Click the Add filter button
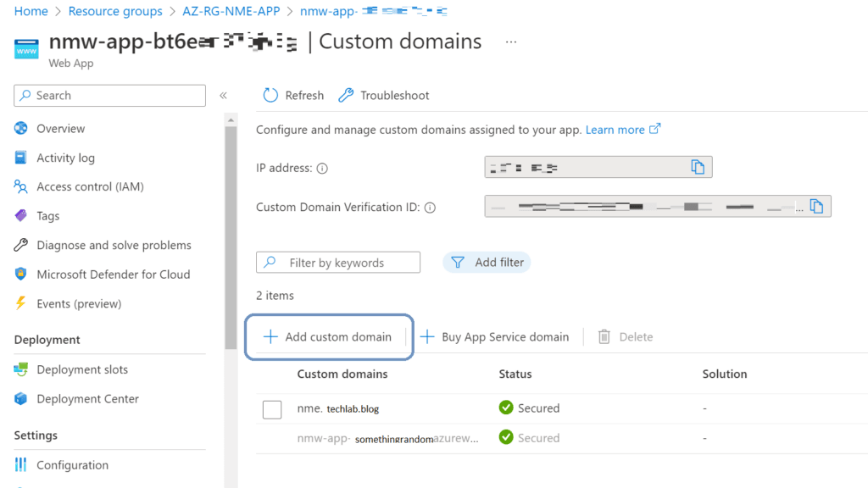 tap(487, 263)
